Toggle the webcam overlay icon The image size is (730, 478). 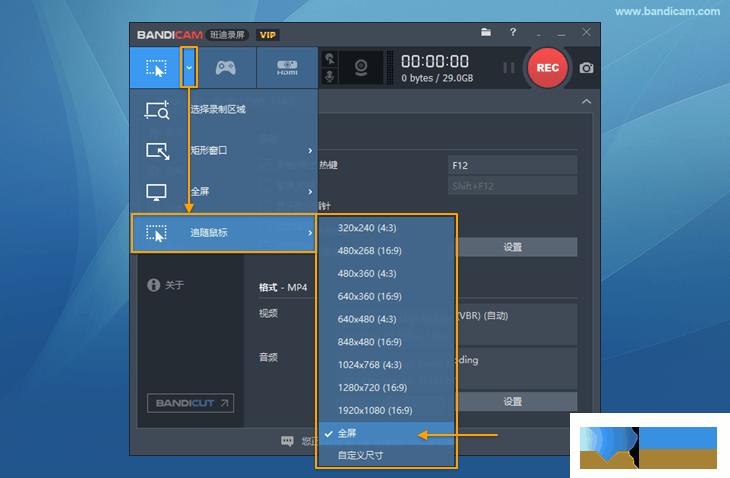361,67
